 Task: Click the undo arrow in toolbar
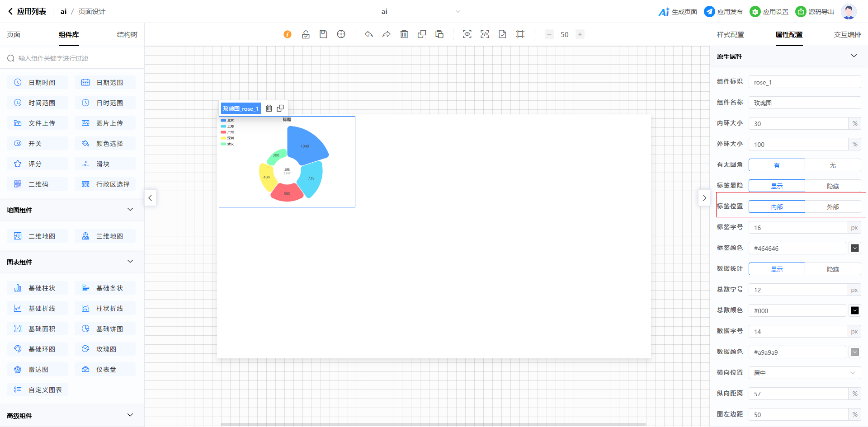pos(369,34)
